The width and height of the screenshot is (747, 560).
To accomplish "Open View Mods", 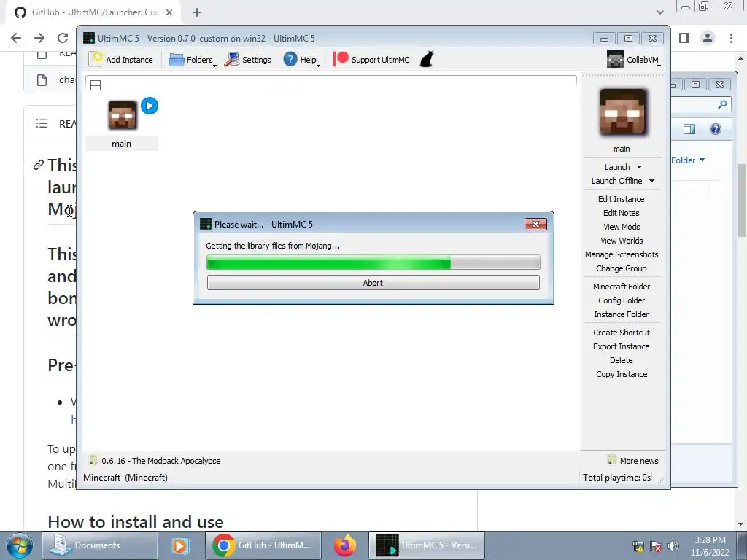I will (x=622, y=227).
